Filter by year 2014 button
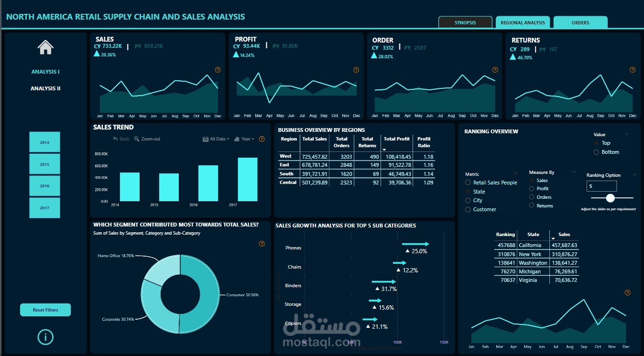 pos(44,142)
